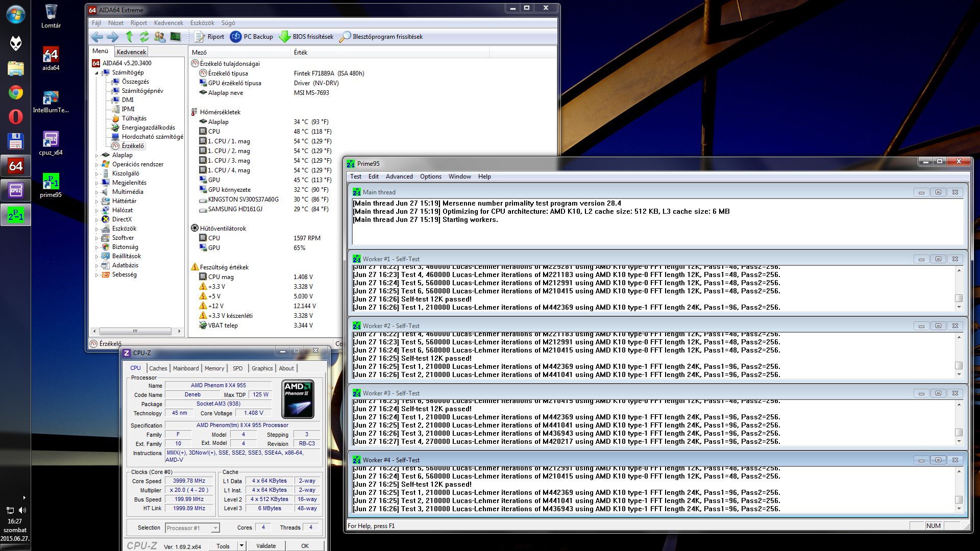Open PC Backup in AIDA64 toolbar
This screenshot has height=551, width=980.
coord(252,37)
